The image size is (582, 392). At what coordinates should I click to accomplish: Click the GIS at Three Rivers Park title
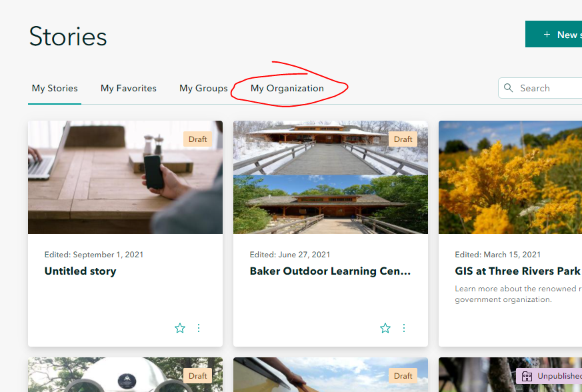pos(517,271)
